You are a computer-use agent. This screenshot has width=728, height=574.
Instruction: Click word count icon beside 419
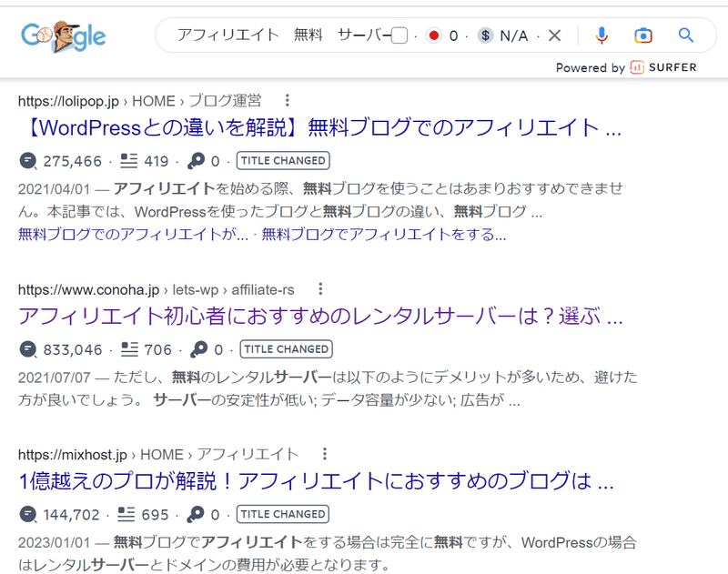click(x=128, y=160)
